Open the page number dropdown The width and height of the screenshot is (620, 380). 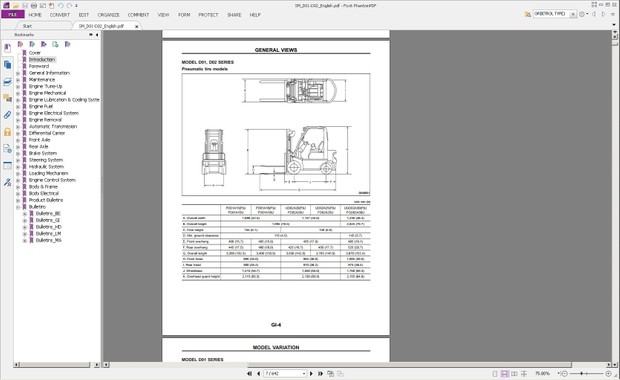(304, 373)
